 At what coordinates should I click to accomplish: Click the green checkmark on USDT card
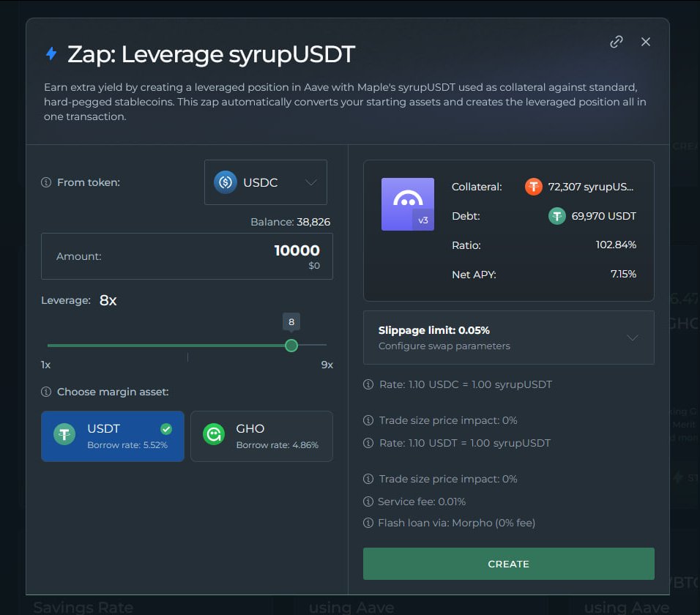166,429
